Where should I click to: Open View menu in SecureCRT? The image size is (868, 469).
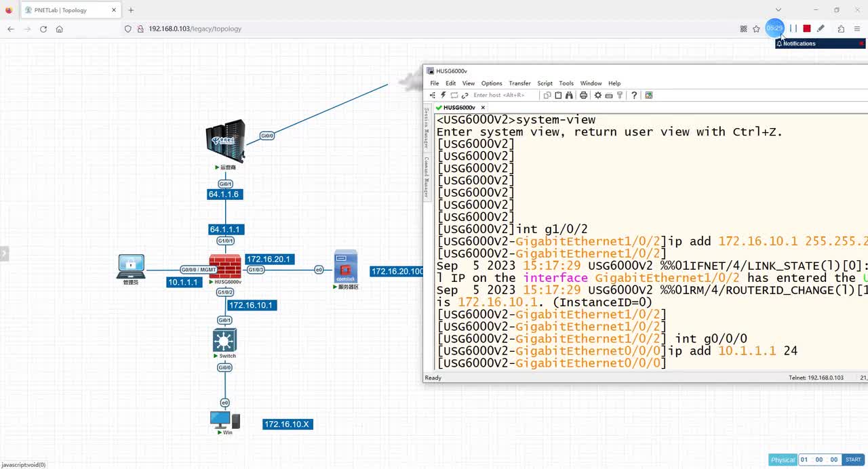coord(469,83)
